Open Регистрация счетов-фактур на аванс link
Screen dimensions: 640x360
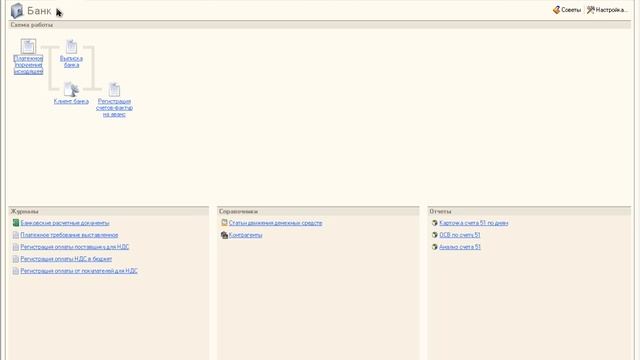(114, 108)
